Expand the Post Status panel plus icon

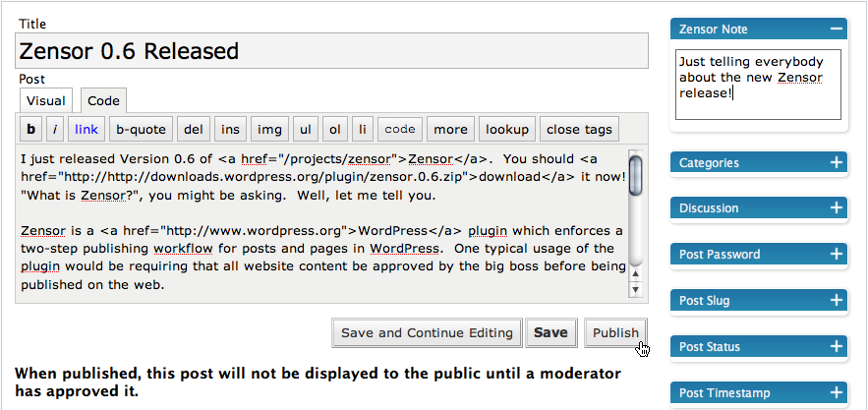836,347
